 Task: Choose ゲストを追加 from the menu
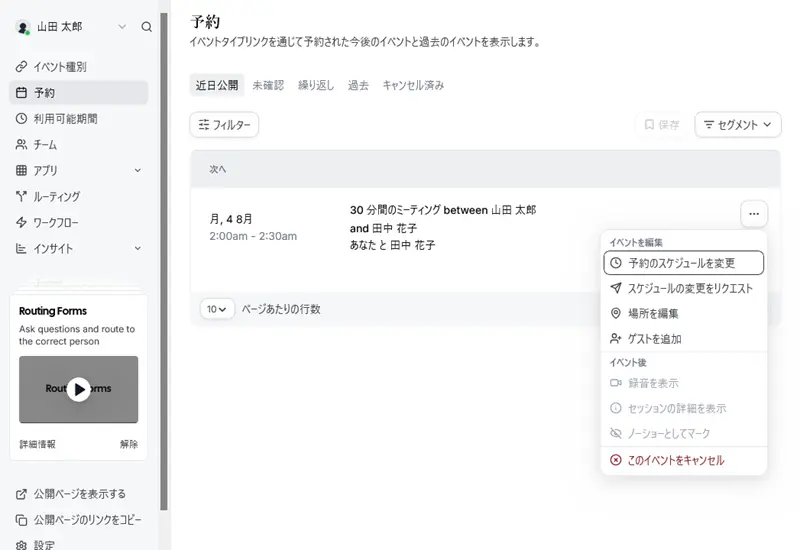tap(684, 339)
